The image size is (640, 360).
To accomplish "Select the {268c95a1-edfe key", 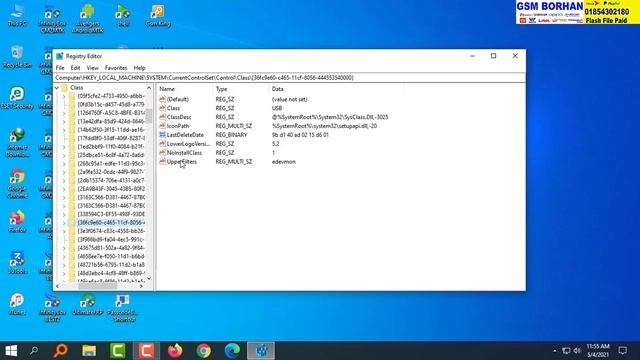I will click(x=111, y=163).
